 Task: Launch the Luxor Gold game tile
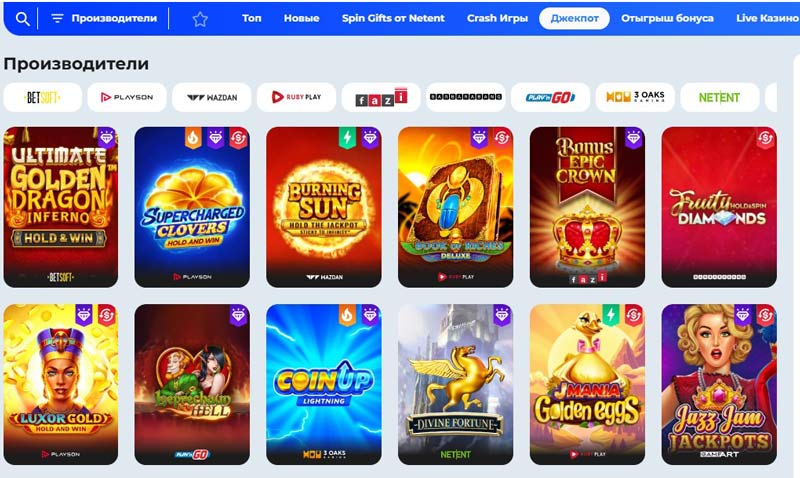pyautogui.click(x=61, y=385)
